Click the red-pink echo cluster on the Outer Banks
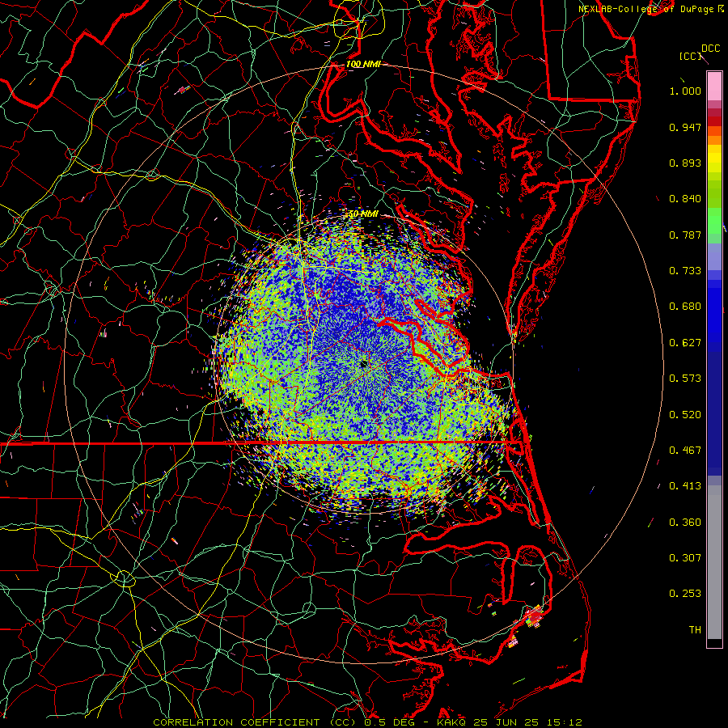The image size is (728, 728). coord(534,616)
